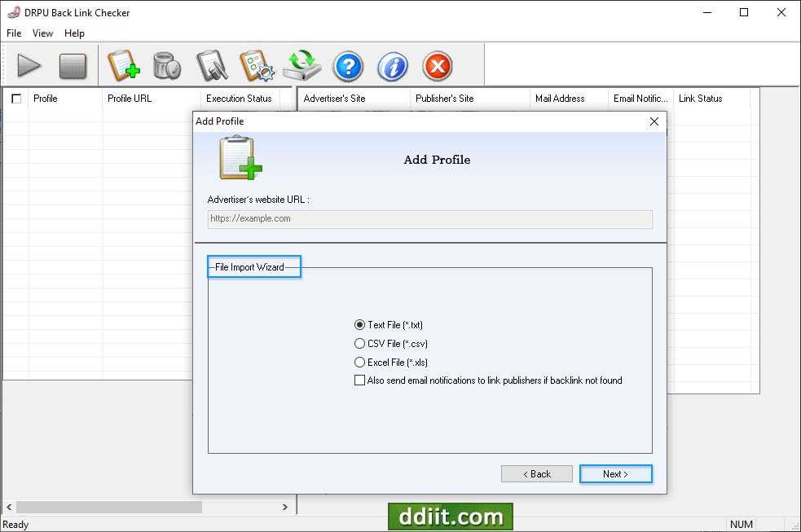Exit the app using the red X icon
The image size is (801, 532).
(437, 66)
